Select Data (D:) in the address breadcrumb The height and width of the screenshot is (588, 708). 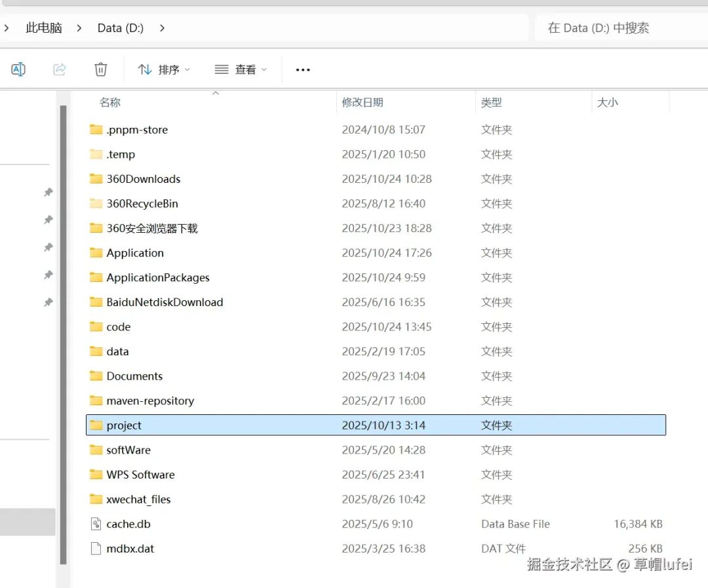pyautogui.click(x=121, y=28)
